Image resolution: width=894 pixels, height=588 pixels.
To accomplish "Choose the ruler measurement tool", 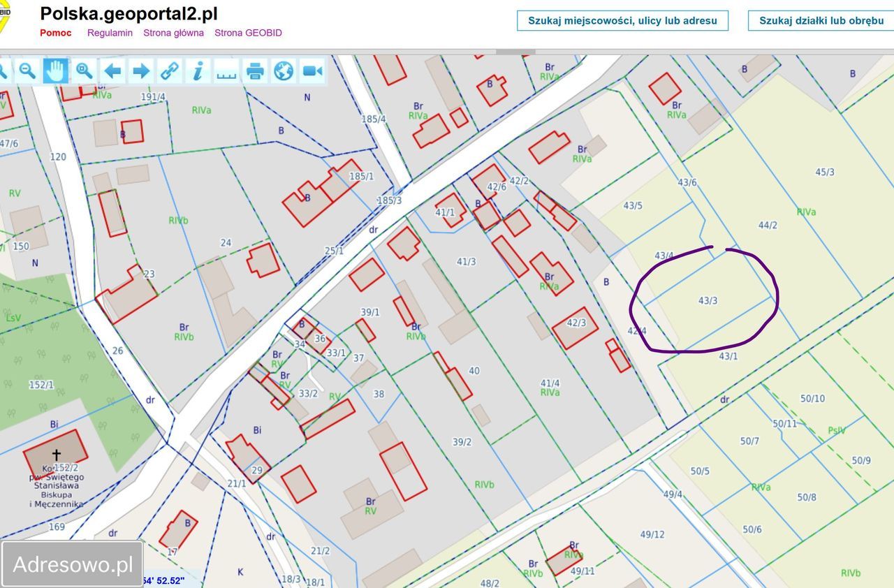I will 226,71.
